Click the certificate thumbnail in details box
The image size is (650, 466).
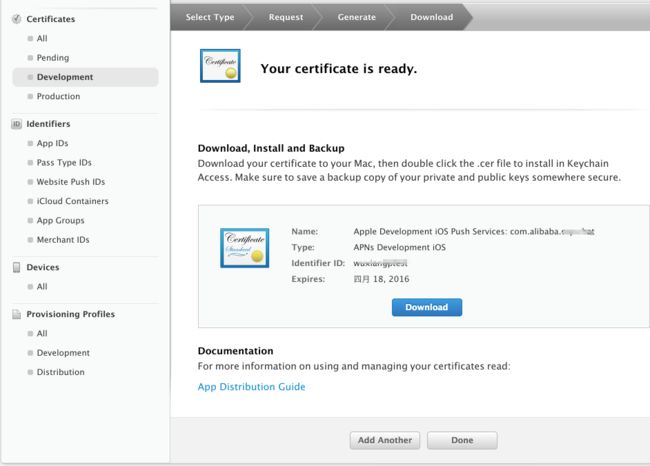pyautogui.click(x=245, y=248)
